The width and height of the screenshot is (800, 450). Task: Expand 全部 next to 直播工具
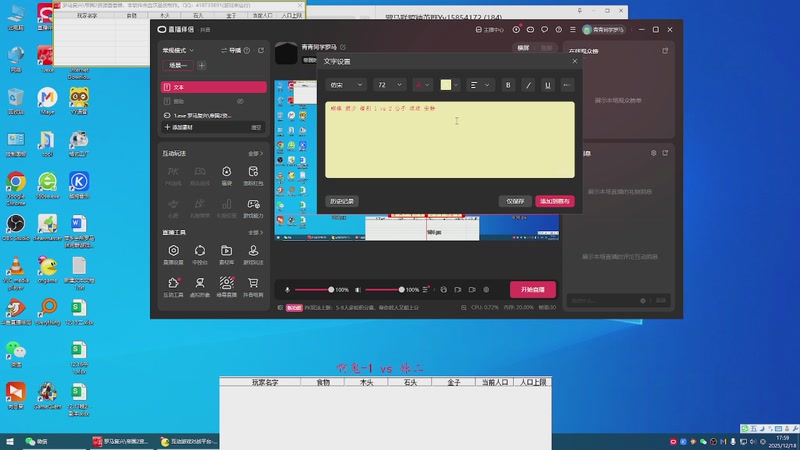point(255,233)
